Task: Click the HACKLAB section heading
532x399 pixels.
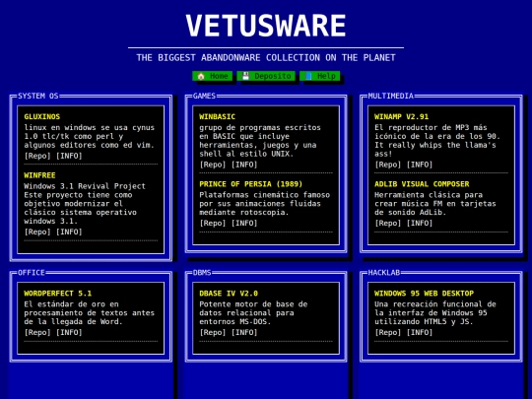Action: tap(384, 273)
